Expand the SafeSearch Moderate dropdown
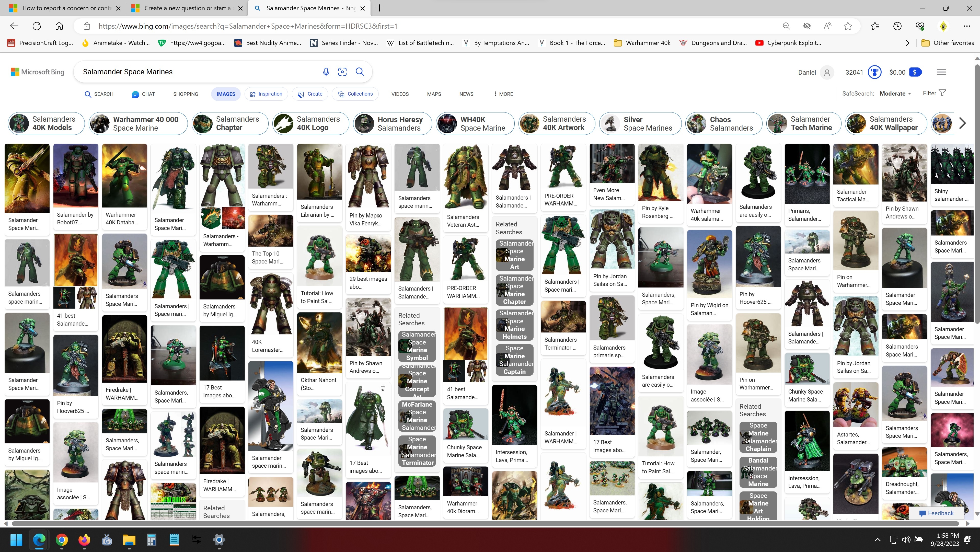The height and width of the screenshot is (552, 980). pyautogui.click(x=895, y=94)
